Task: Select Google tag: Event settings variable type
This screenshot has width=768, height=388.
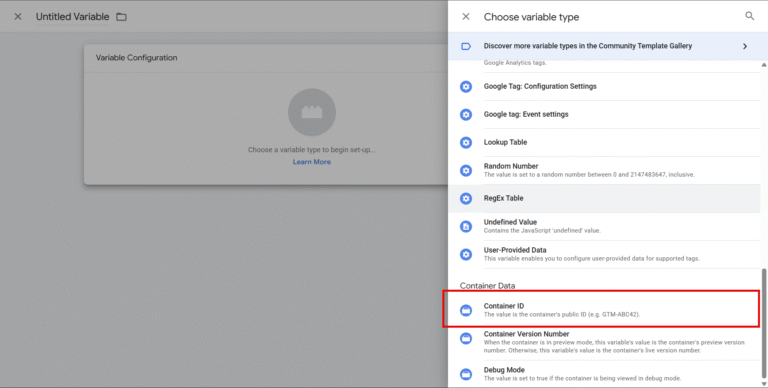Action: click(604, 115)
